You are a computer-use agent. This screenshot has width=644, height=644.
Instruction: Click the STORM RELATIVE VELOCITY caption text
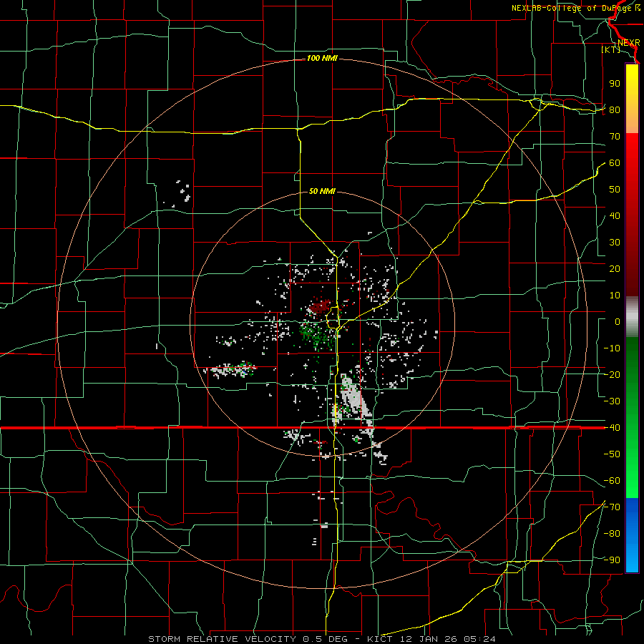pos(222,639)
